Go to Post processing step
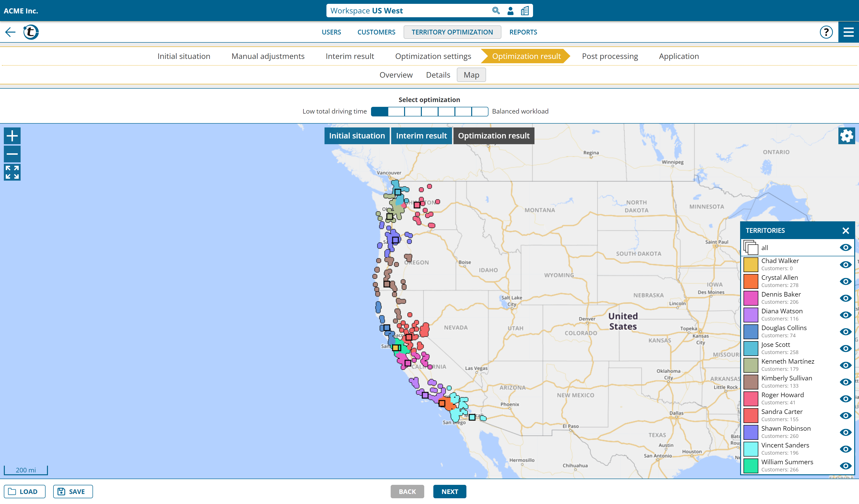 click(x=610, y=56)
